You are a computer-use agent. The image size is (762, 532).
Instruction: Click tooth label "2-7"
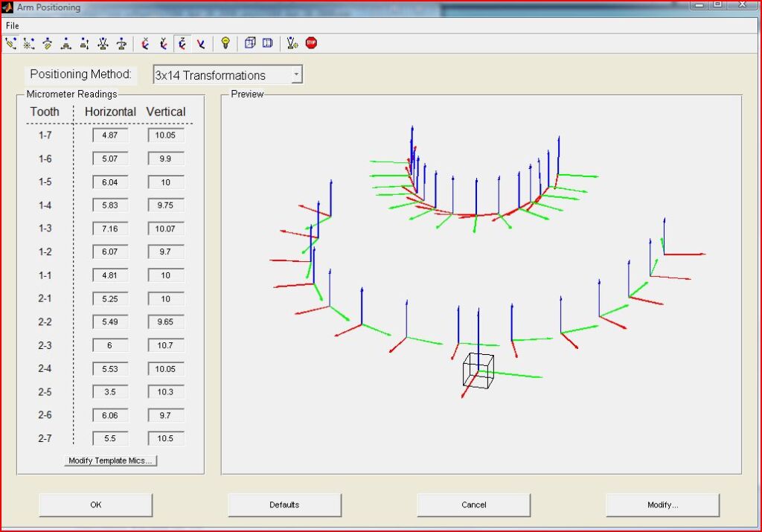coord(45,438)
